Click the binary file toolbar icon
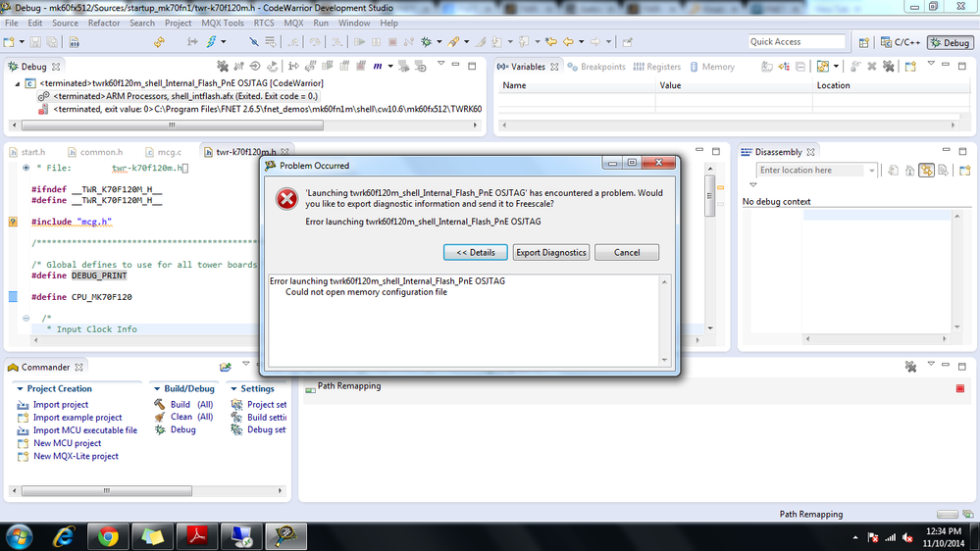 74,42
